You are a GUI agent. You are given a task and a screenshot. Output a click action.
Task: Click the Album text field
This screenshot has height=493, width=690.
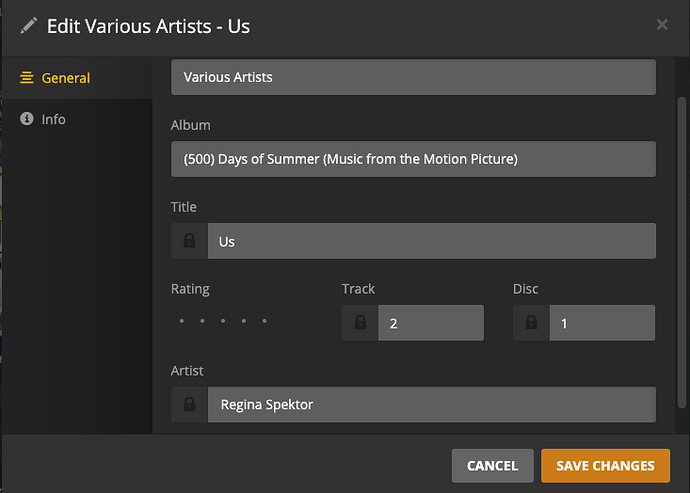pos(413,159)
